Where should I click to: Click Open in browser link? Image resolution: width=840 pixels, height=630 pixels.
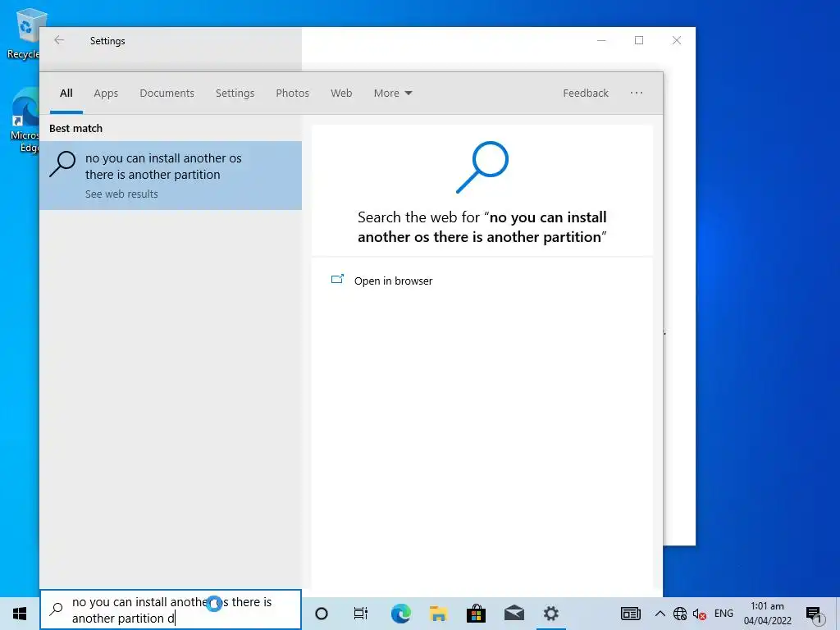pyautogui.click(x=393, y=281)
